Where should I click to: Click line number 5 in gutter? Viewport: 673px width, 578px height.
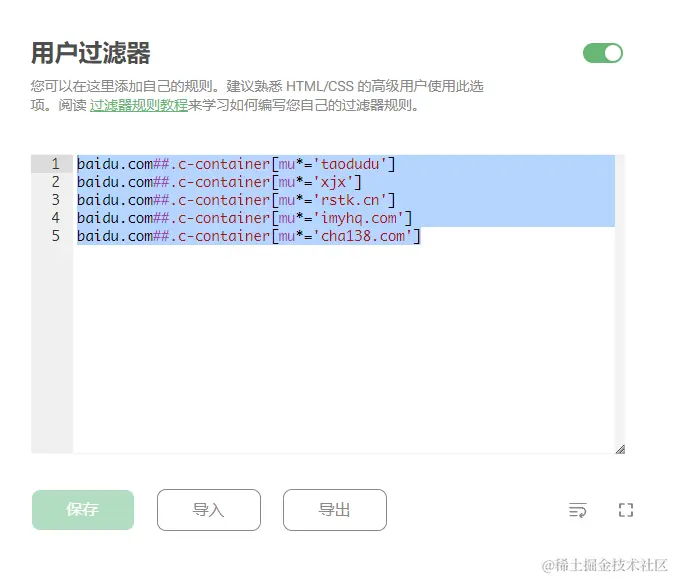pos(55,236)
